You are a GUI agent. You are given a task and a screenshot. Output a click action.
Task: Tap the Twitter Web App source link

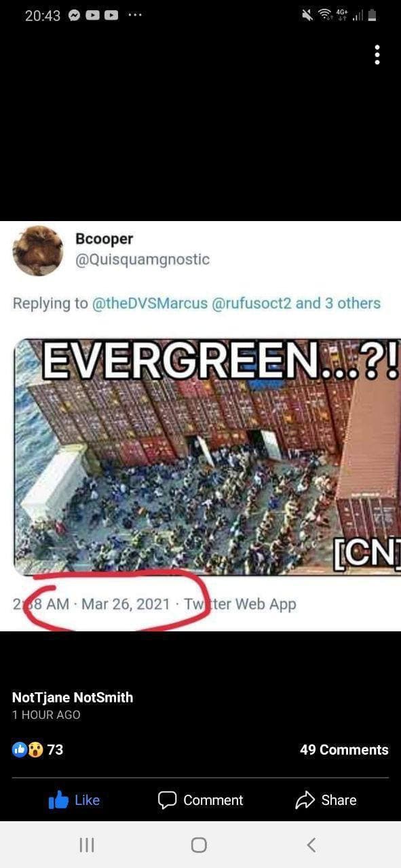tap(240, 604)
